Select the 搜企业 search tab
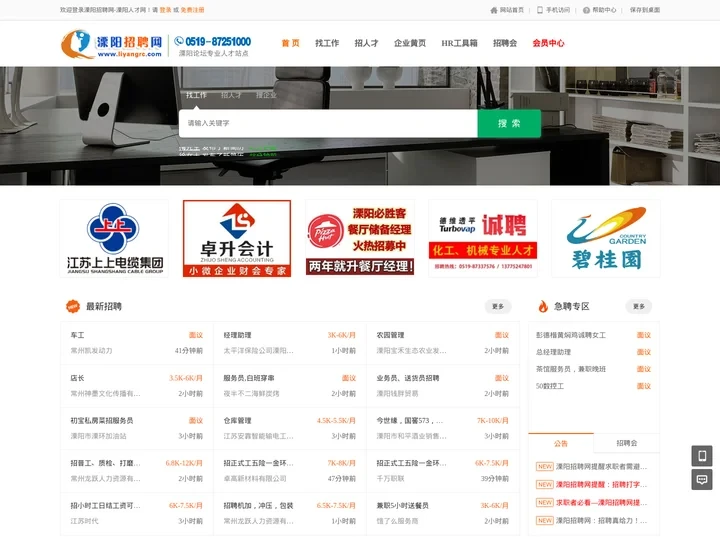This screenshot has height=540, width=720. 266,95
